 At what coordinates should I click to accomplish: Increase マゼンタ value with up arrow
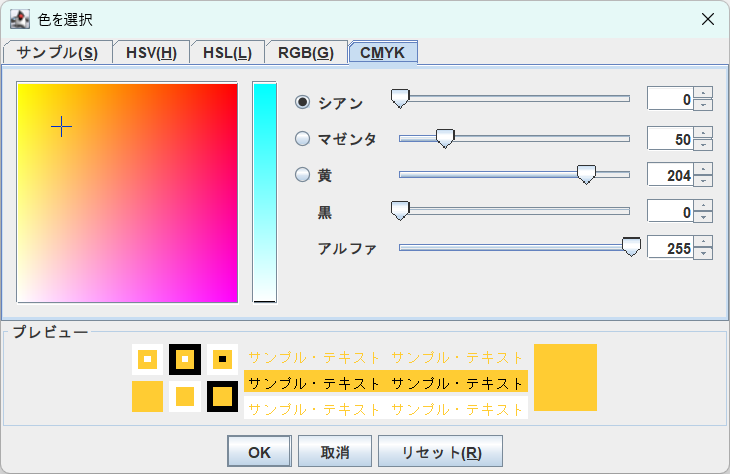(x=703, y=133)
